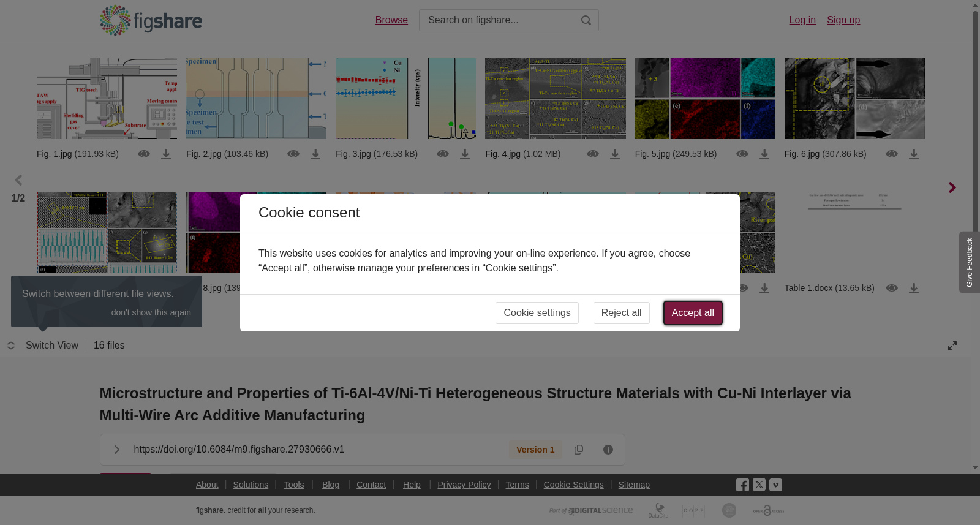The height and width of the screenshot is (525, 980).
Task: Open the Browse menu
Action: click(x=391, y=20)
